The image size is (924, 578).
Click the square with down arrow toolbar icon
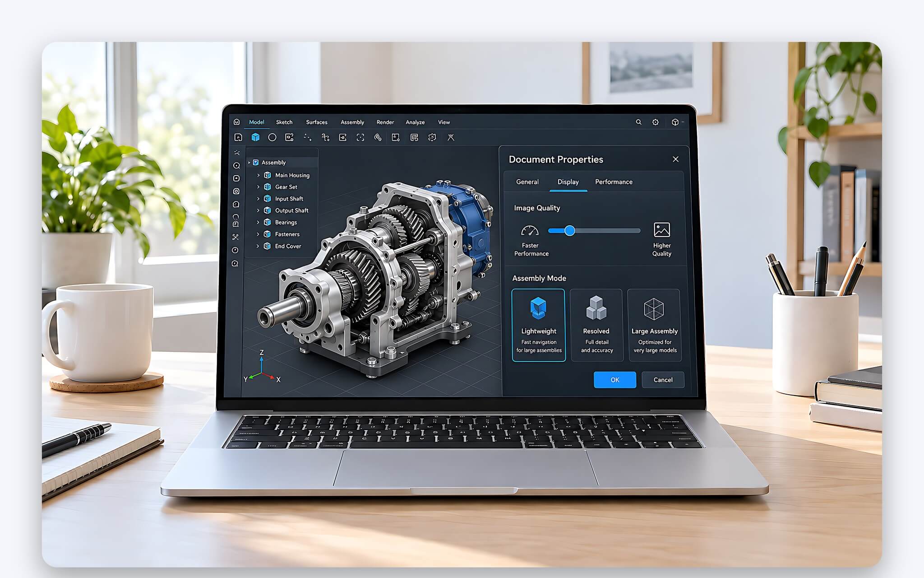tap(396, 137)
